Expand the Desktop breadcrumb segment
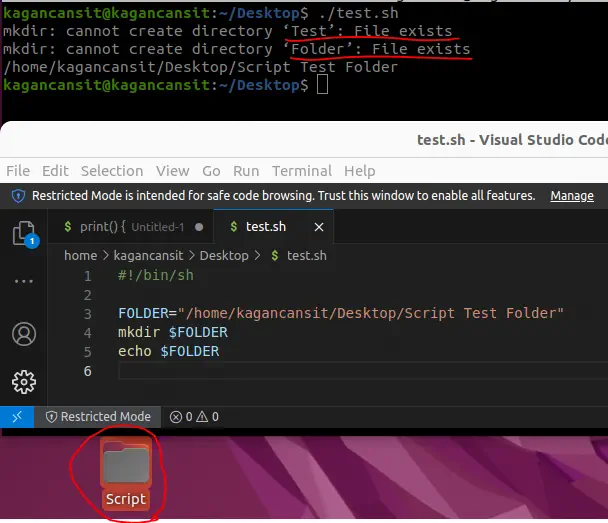Screen dimensions: 608x523 click(224, 255)
